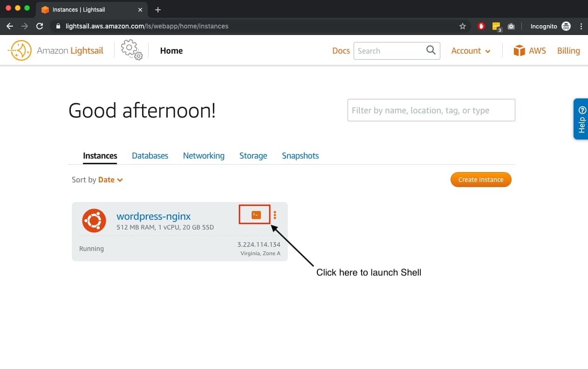Switch to the Databases tab
This screenshot has width=588, height=369.
coord(150,156)
